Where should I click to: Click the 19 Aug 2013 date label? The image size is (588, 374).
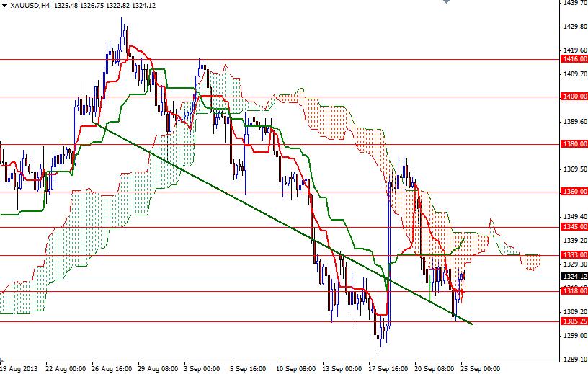tap(19, 369)
